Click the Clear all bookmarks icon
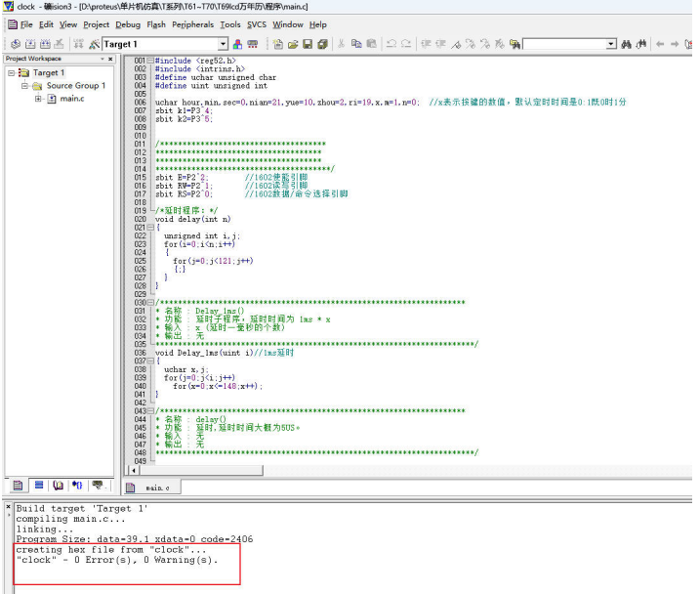The image size is (700, 594). coord(500,44)
